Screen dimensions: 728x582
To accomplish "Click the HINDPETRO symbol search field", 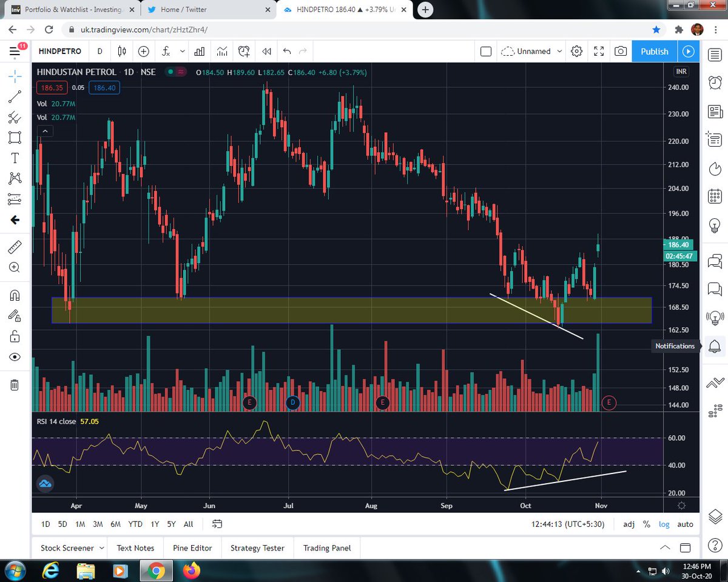I will click(59, 52).
